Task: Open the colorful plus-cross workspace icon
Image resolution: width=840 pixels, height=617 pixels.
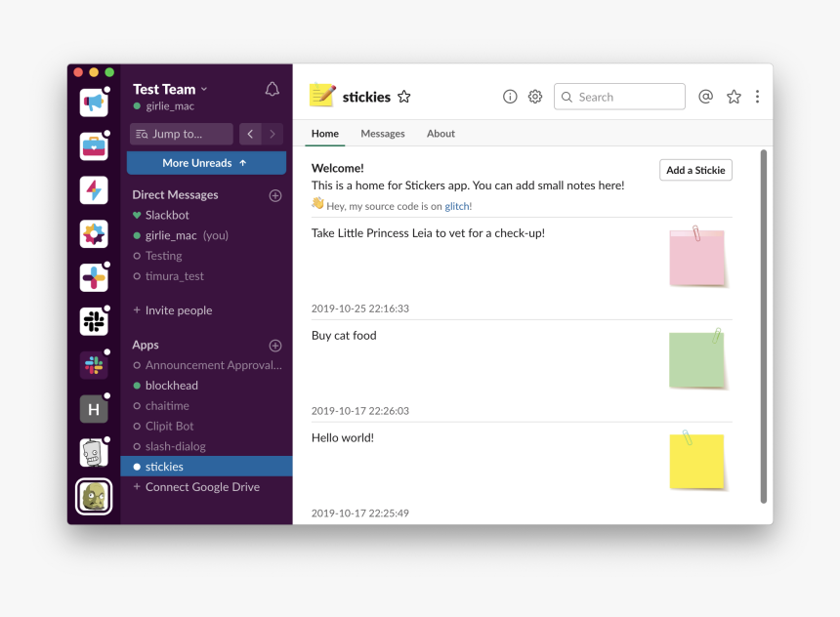Action: [x=94, y=278]
